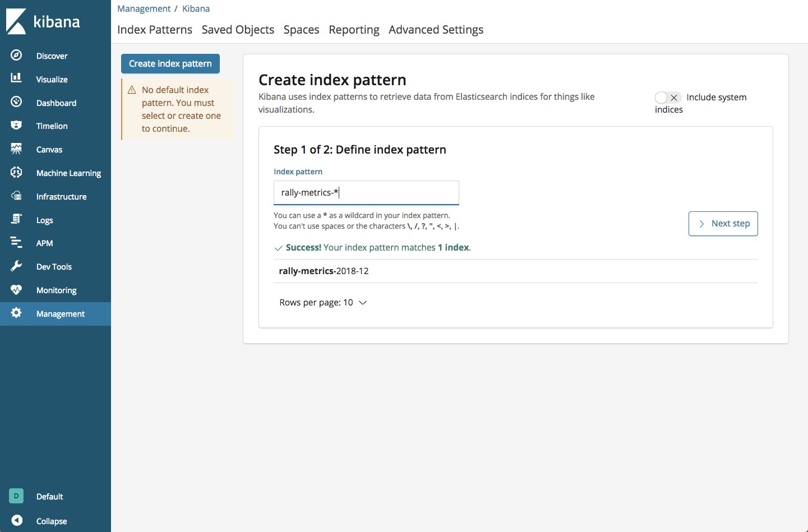
Task: Click 'Step 1 of 2: Define index pattern'
Action: tap(360, 150)
